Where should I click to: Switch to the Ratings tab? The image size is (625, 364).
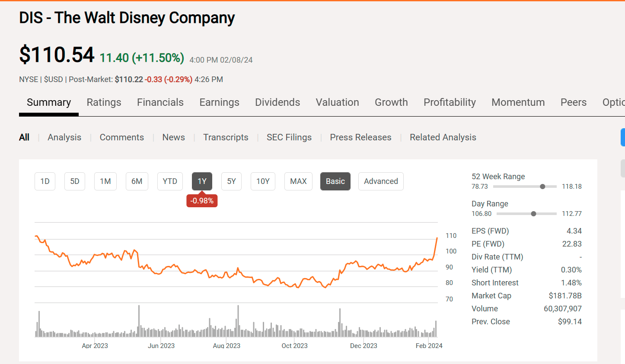point(104,102)
